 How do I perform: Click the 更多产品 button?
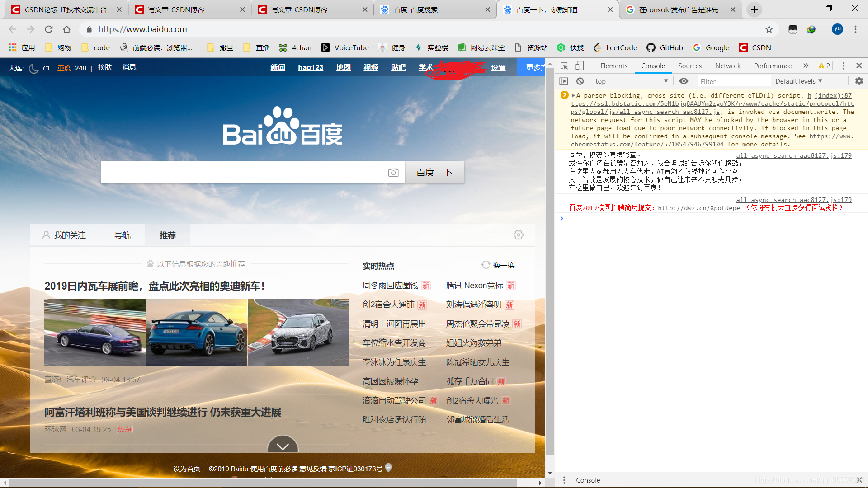pos(532,67)
